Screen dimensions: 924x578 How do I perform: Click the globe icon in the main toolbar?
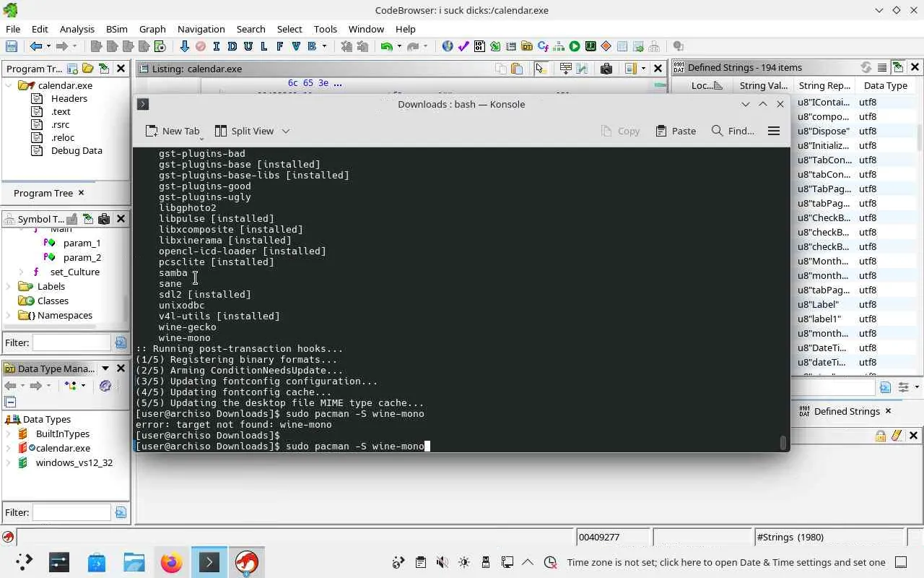pyautogui.click(x=448, y=46)
